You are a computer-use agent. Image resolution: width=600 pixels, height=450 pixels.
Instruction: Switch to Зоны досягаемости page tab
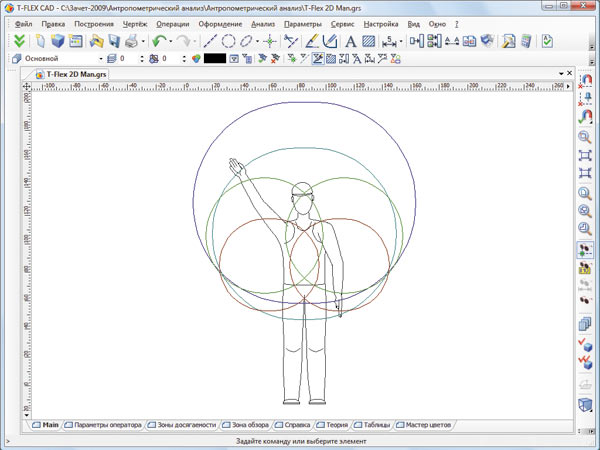pos(183,425)
